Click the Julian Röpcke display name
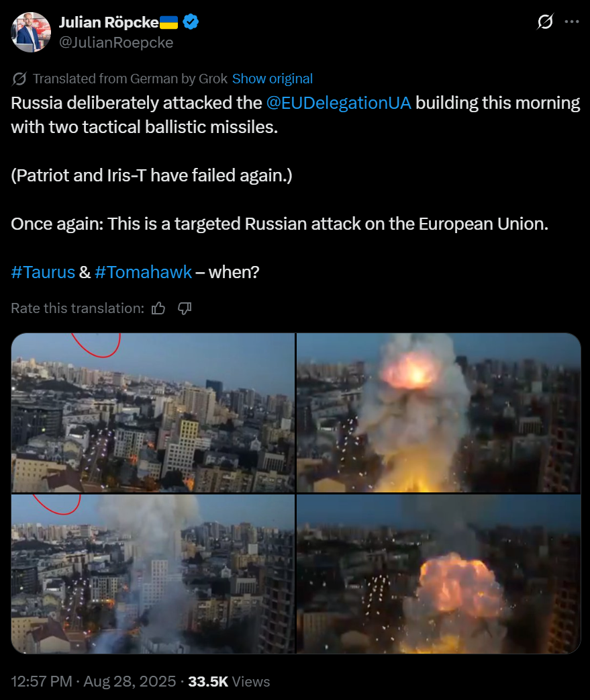The image size is (590, 700). tap(109, 22)
